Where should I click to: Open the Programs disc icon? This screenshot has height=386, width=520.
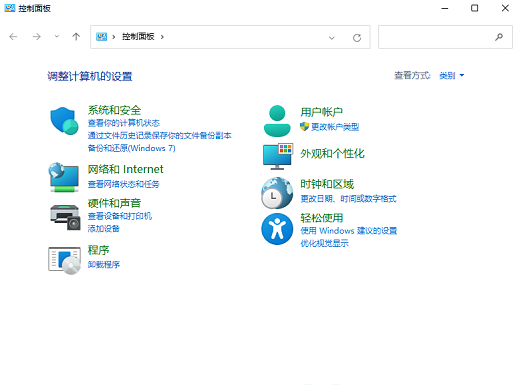[x=64, y=260]
